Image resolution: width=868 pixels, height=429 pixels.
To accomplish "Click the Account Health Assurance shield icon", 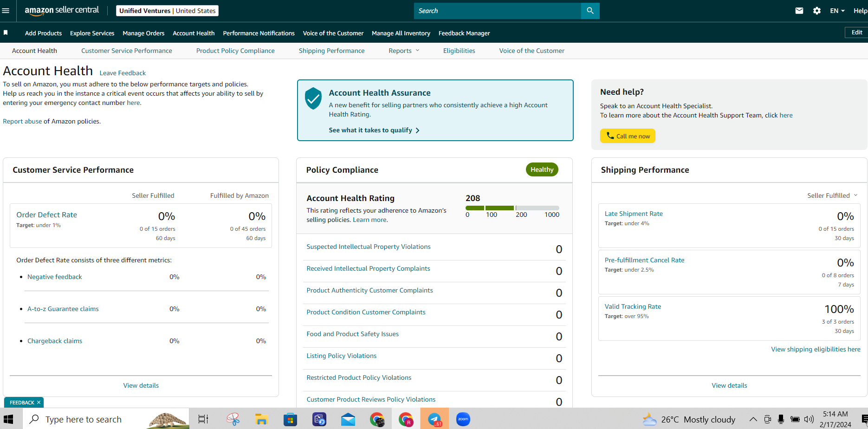I will point(313,98).
